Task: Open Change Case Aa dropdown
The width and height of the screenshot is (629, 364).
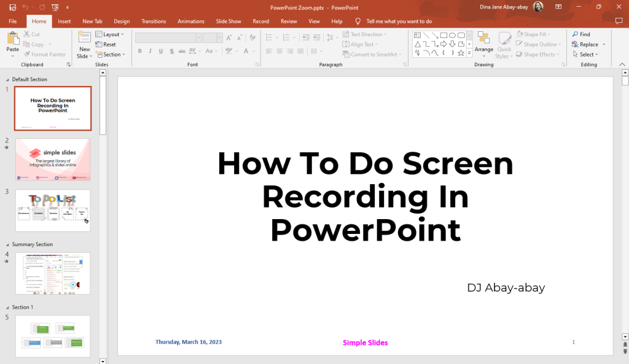Action: pyautogui.click(x=211, y=51)
